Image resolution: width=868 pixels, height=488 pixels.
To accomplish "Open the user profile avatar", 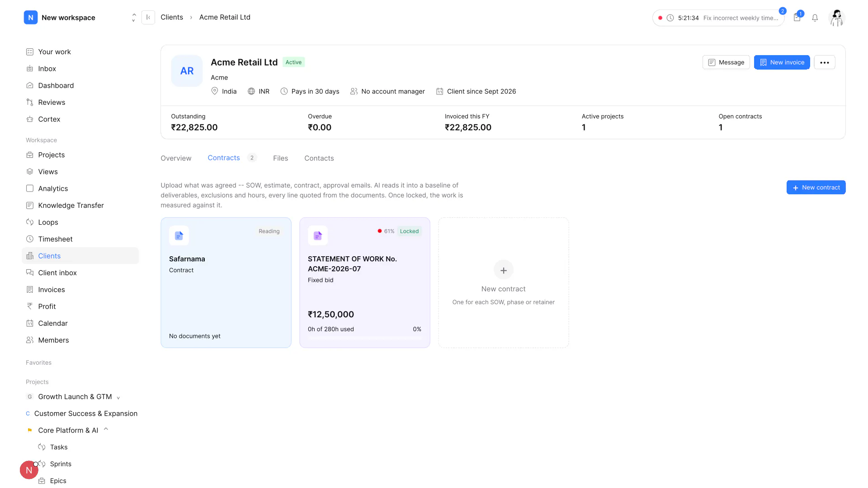I will [x=837, y=18].
